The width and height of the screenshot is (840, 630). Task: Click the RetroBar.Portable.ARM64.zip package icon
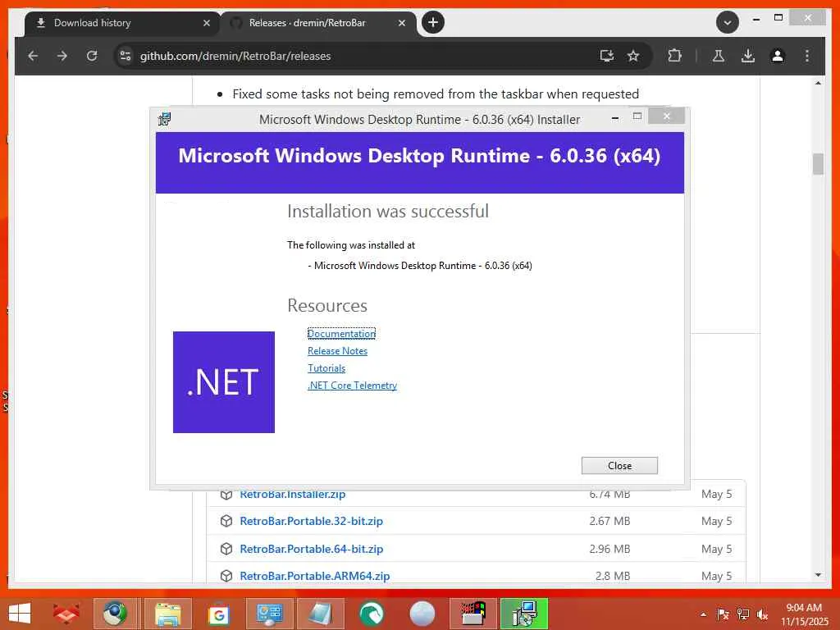coord(226,576)
